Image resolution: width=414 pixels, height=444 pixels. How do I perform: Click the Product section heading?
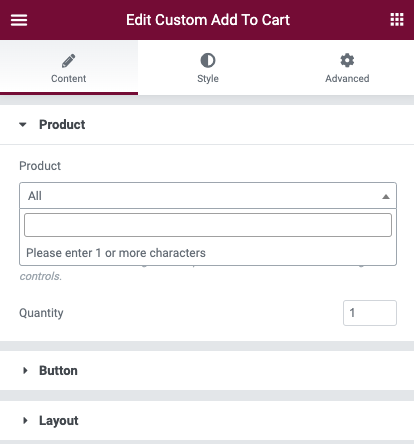click(x=62, y=125)
